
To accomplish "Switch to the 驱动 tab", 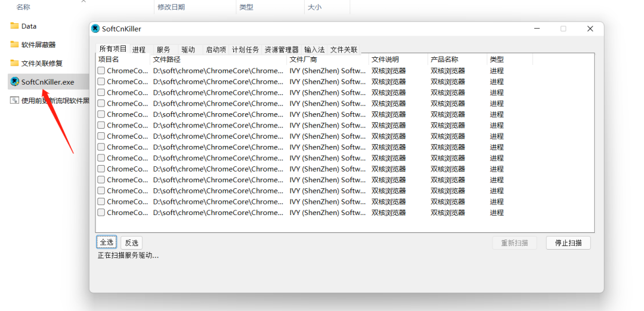I will [x=188, y=49].
